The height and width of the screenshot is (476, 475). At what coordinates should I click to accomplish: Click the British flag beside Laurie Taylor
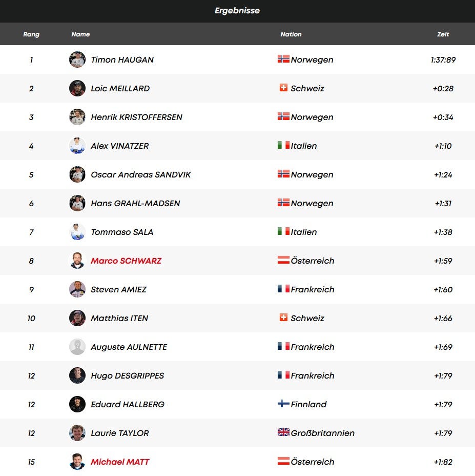283,432
